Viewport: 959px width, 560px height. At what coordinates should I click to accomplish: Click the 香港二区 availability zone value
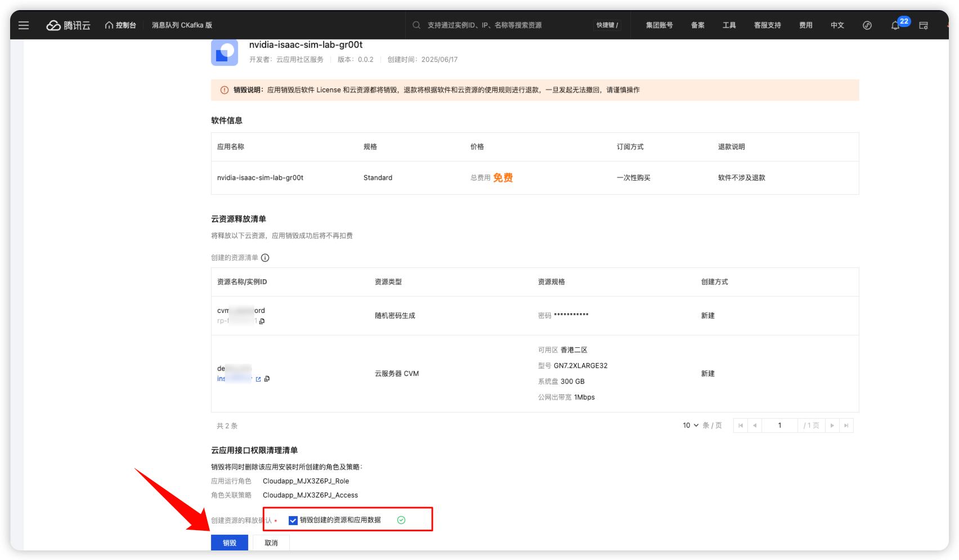pos(574,350)
